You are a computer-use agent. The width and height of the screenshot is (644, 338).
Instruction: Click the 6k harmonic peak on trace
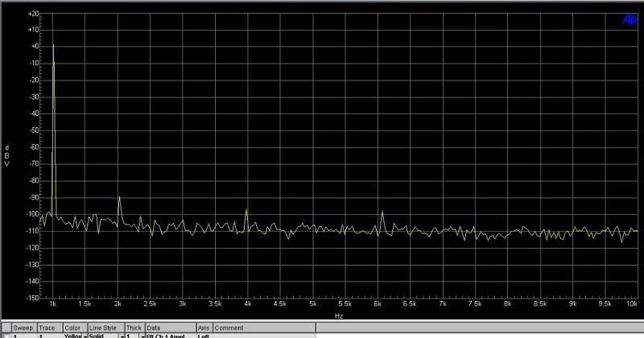pos(382,211)
